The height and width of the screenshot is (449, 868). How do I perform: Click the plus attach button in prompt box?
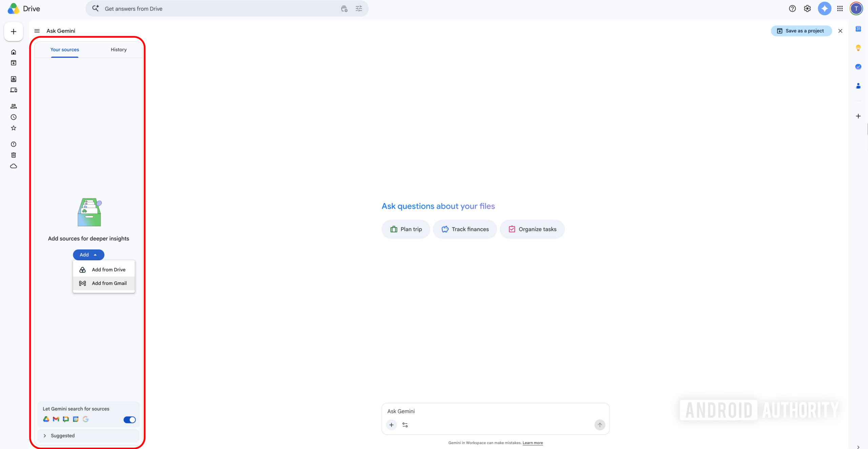pos(391,425)
